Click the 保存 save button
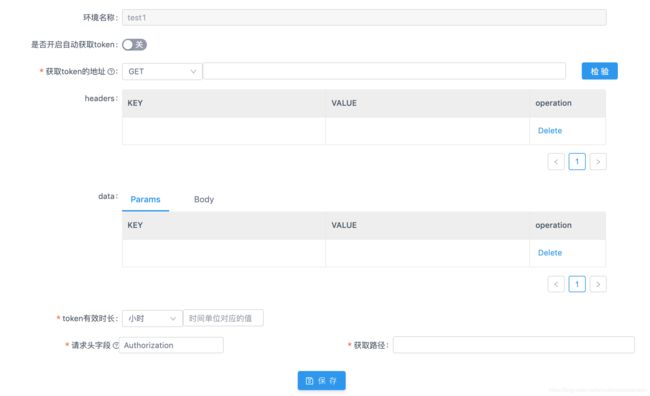The image size is (650, 396). click(x=321, y=381)
